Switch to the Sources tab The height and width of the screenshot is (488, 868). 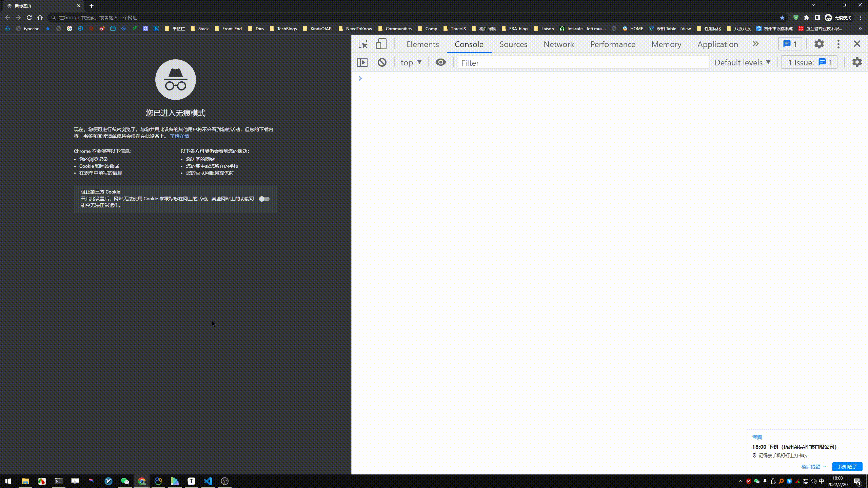pos(513,43)
